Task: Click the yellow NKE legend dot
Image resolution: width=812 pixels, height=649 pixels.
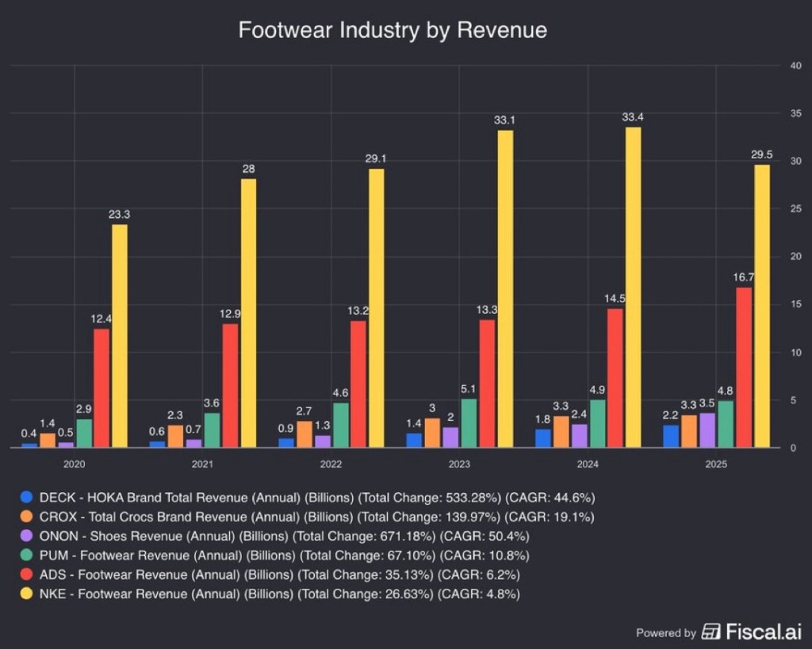Action: 26,593
